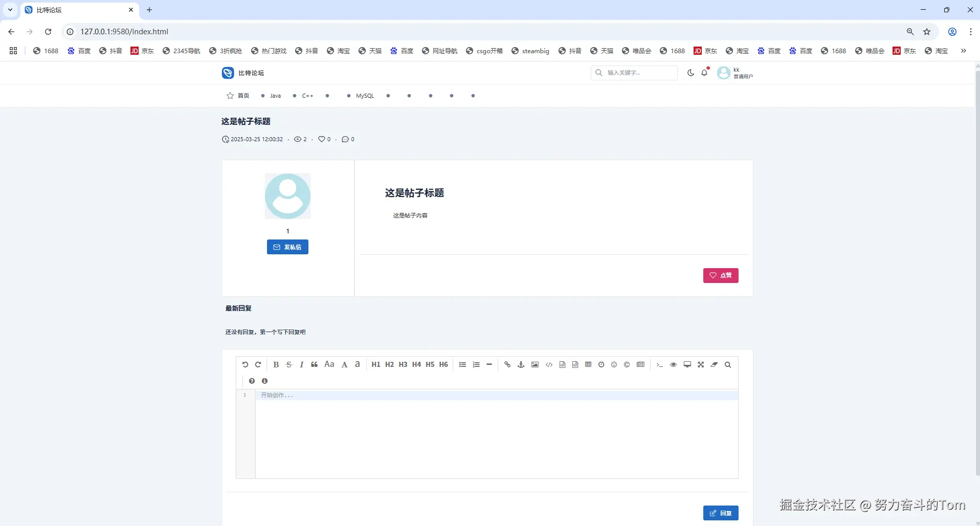Click the 发私信 send message button

(287, 247)
